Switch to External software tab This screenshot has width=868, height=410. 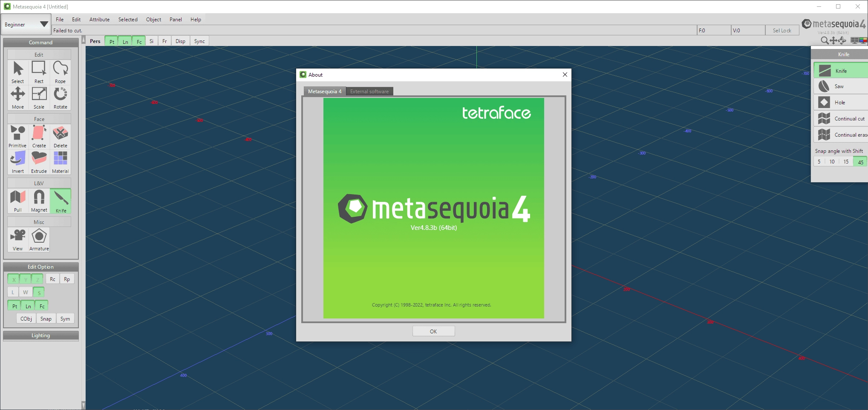point(369,92)
